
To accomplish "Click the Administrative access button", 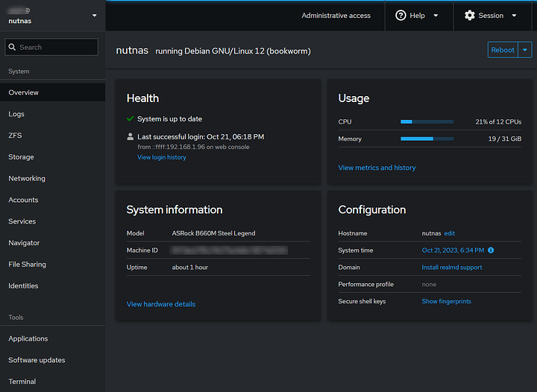I will (336, 16).
